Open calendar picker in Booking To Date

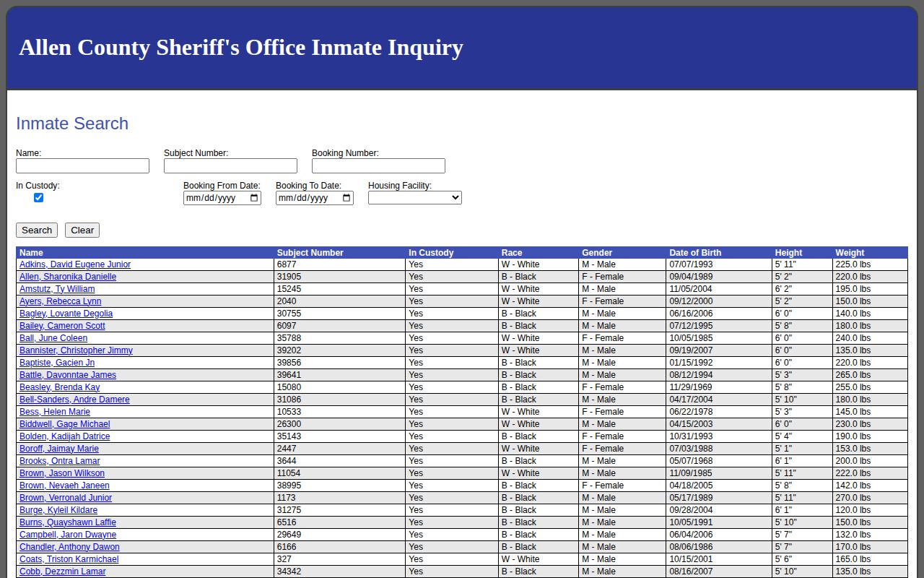point(346,198)
